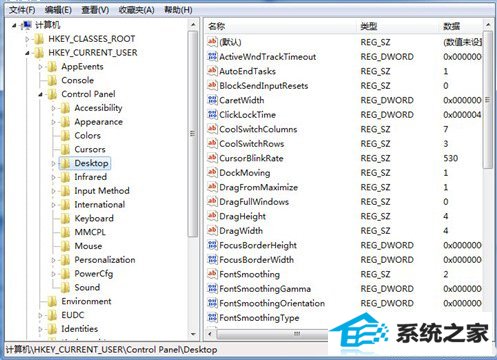Click the string icon of DragFullWindows
The image size is (497, 360).
coord(212,201)
